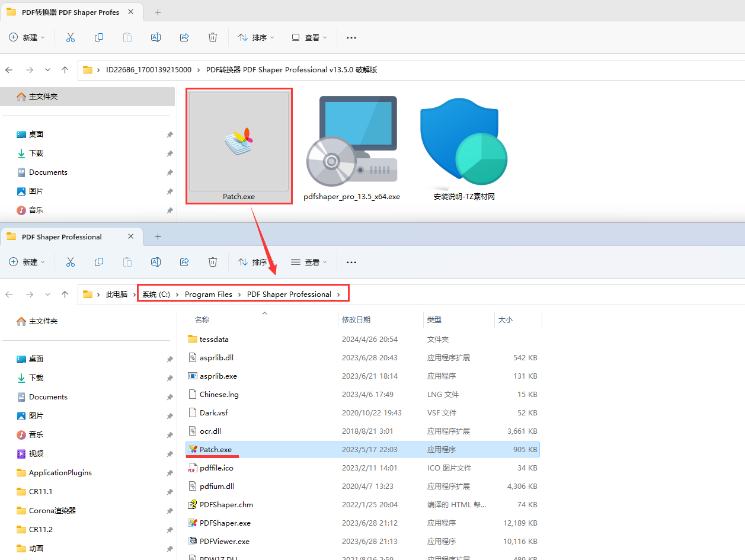Click Copy icon in upper window toolbar
The image size is (745, 560).
click(99, 37)
